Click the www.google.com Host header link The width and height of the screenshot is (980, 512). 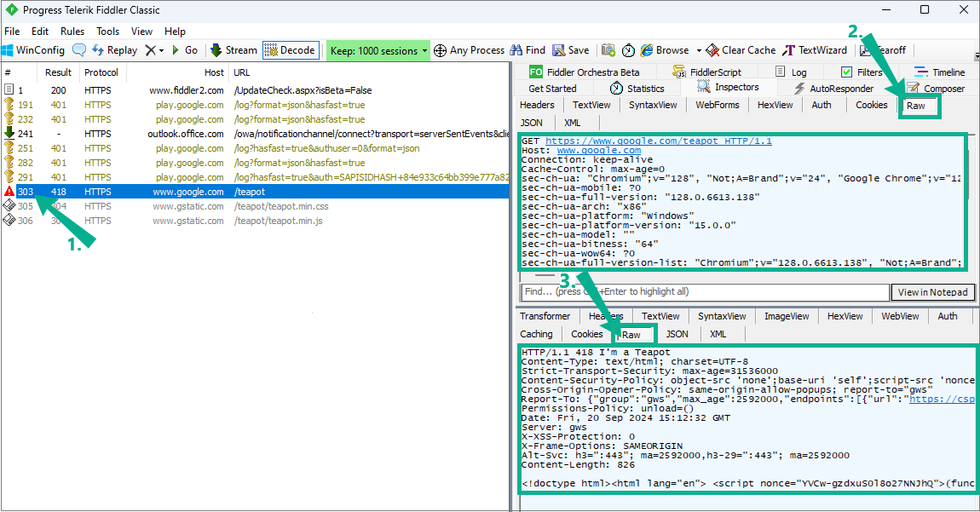[599, 150]
